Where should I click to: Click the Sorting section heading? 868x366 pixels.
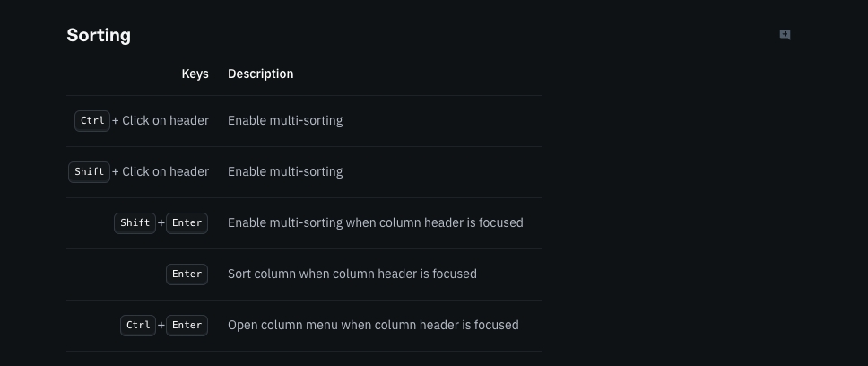tap(99, 36)
